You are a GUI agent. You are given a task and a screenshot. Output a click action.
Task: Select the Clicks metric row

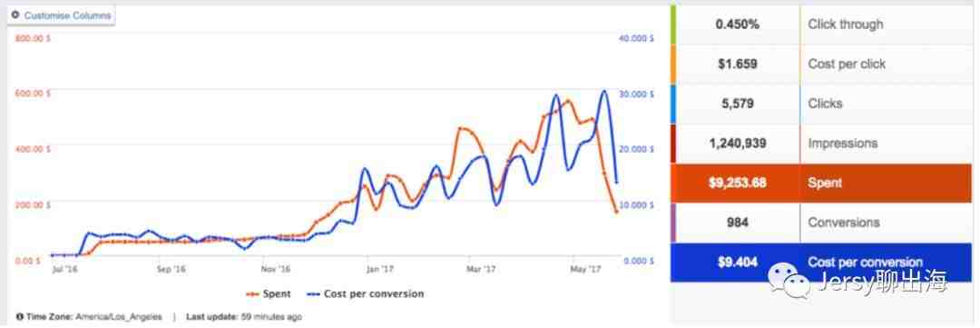[820, 104]
